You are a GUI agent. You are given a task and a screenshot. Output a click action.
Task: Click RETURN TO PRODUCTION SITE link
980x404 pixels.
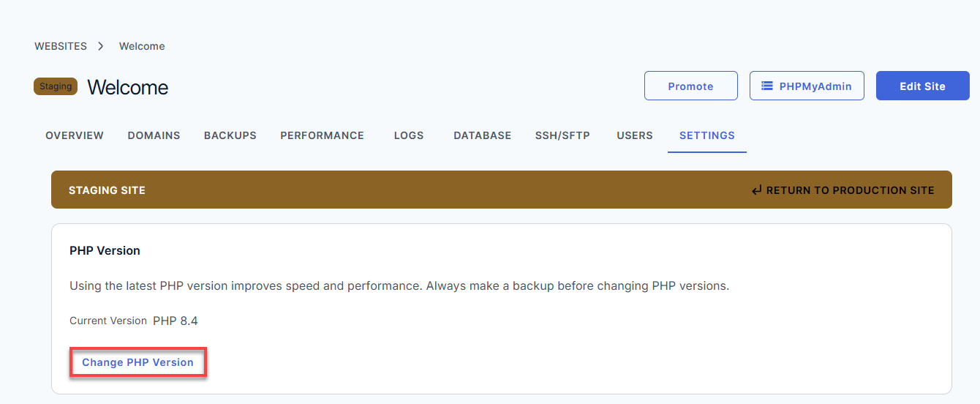point(843,190)
